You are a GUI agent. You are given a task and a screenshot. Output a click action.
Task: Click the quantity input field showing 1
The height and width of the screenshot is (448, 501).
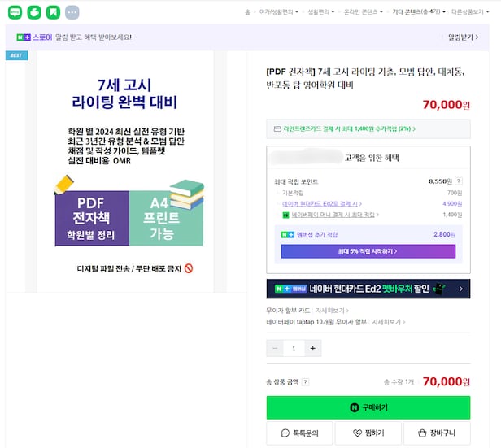pyautogui.click(x=294, y=348)
